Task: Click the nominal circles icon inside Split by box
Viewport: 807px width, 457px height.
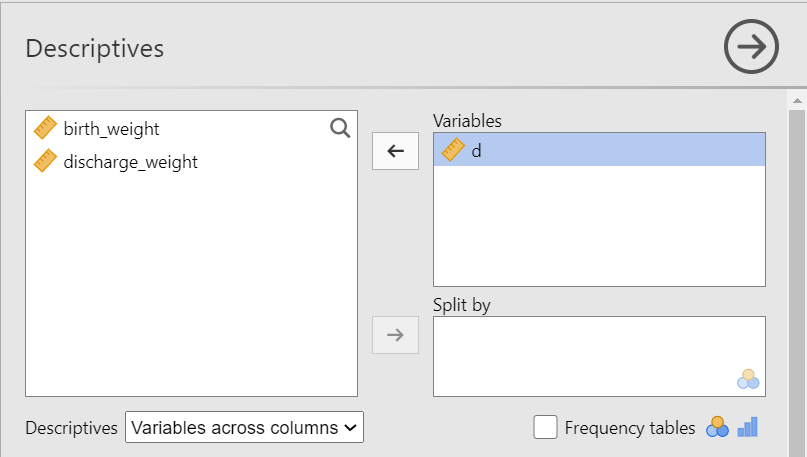Action: point(747,379)
